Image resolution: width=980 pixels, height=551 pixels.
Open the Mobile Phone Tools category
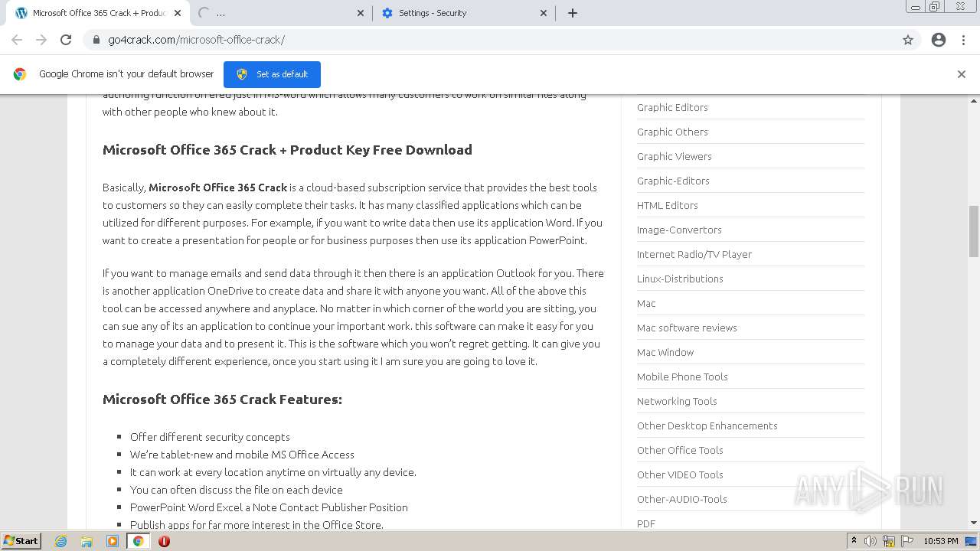pos(682,377)
